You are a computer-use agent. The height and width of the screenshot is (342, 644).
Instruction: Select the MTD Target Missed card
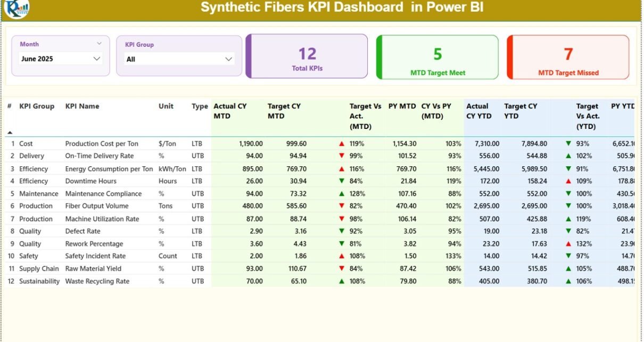tap(568, 57)
